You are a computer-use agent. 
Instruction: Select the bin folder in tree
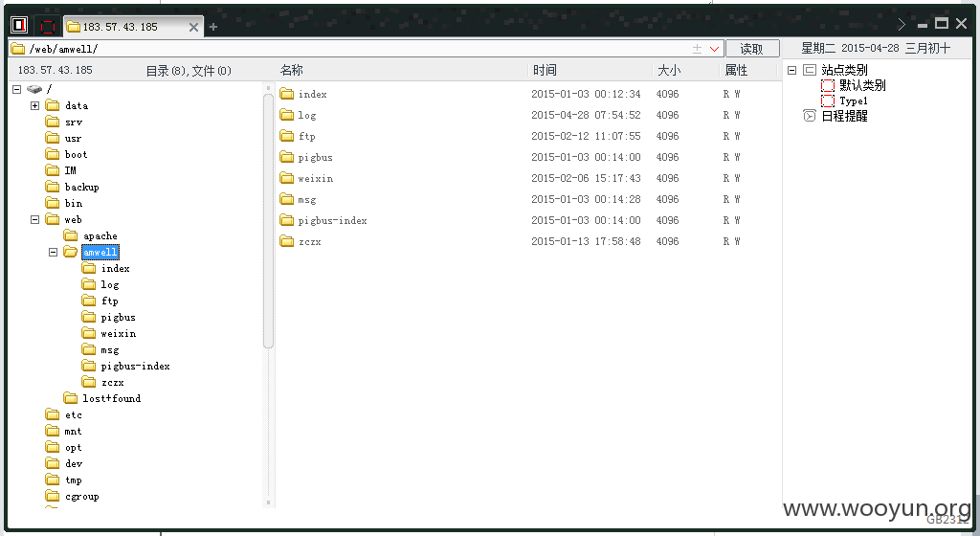click(x=64, y=203)
